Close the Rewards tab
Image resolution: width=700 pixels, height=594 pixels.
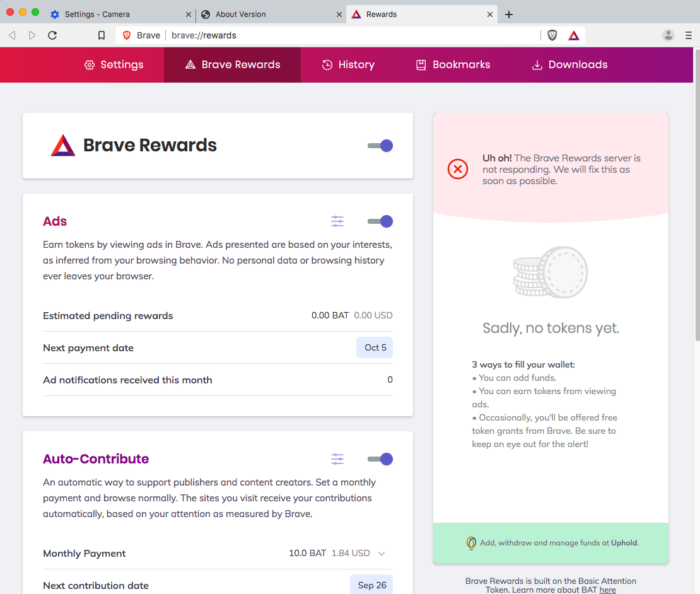click(490, 15)
